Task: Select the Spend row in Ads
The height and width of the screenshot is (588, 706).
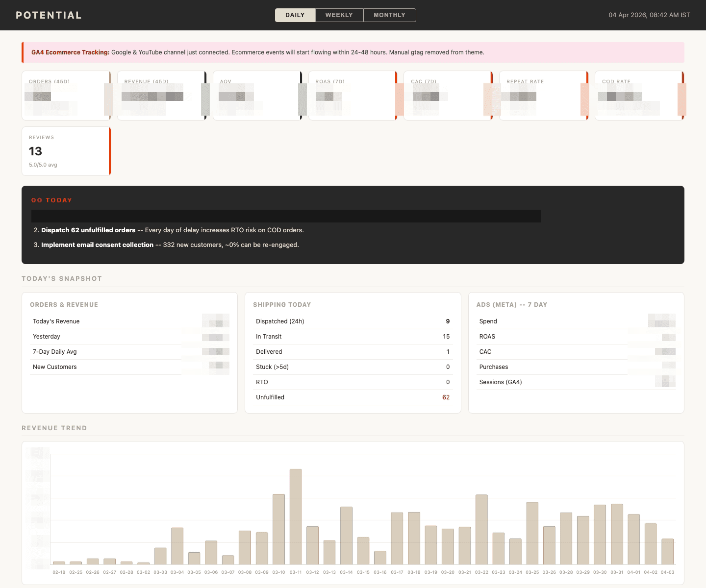Action: click(576, 321)
